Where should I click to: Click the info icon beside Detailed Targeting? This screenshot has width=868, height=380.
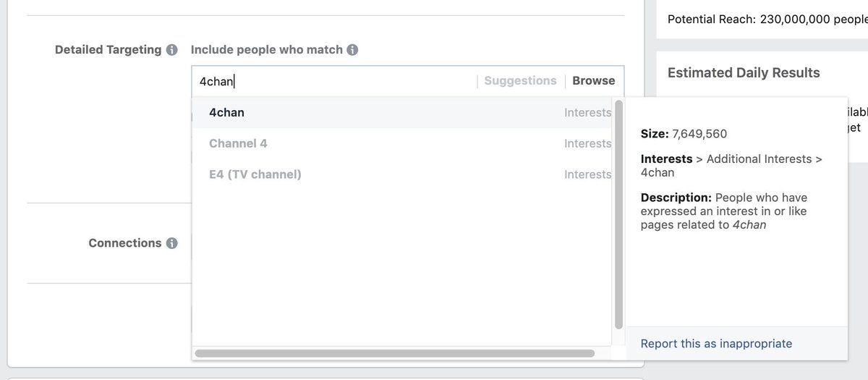tap(171, 50)
